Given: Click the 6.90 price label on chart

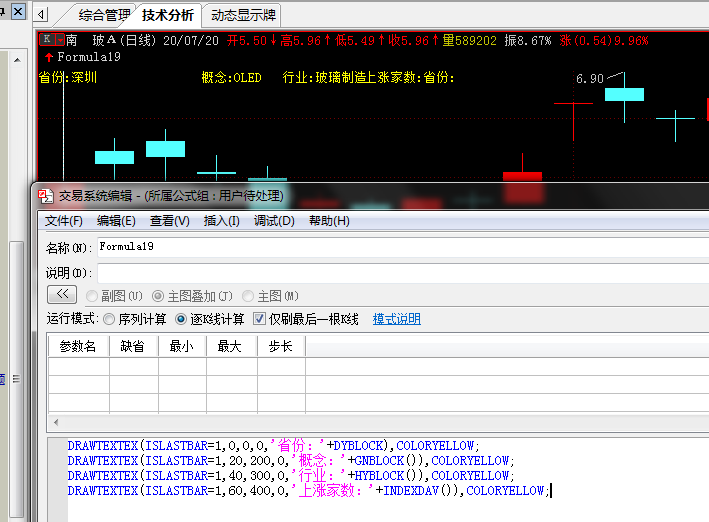Looking at the screenshot, I should click(590, 79).
